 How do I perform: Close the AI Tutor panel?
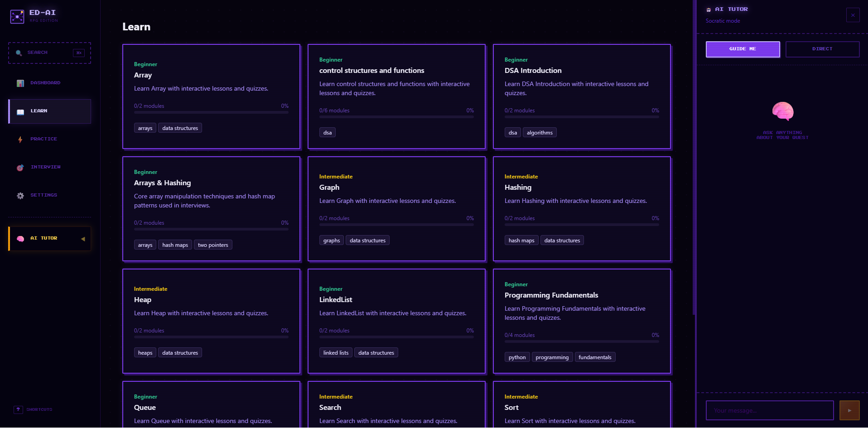853,15
